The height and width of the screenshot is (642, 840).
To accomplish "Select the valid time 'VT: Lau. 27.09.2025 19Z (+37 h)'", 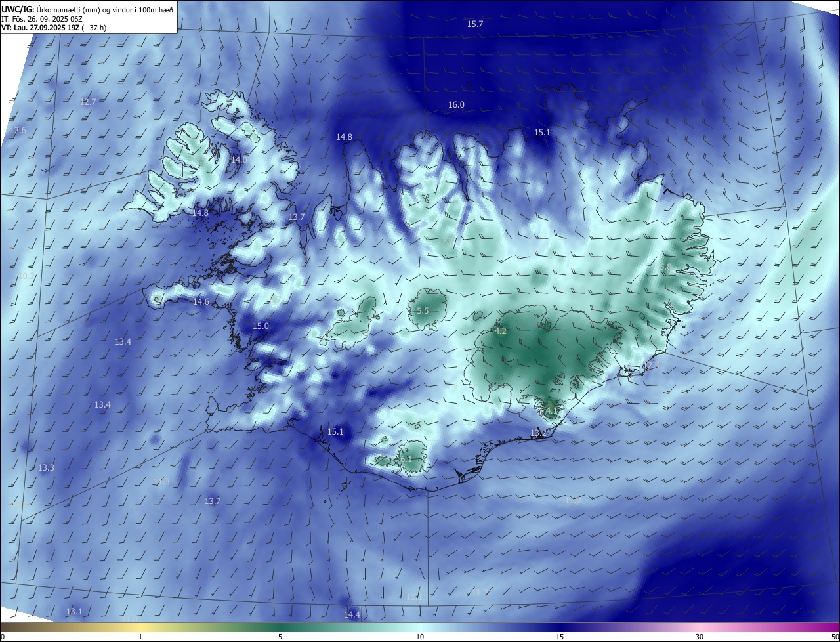I will pyautogui.click(x=54, y=28).
